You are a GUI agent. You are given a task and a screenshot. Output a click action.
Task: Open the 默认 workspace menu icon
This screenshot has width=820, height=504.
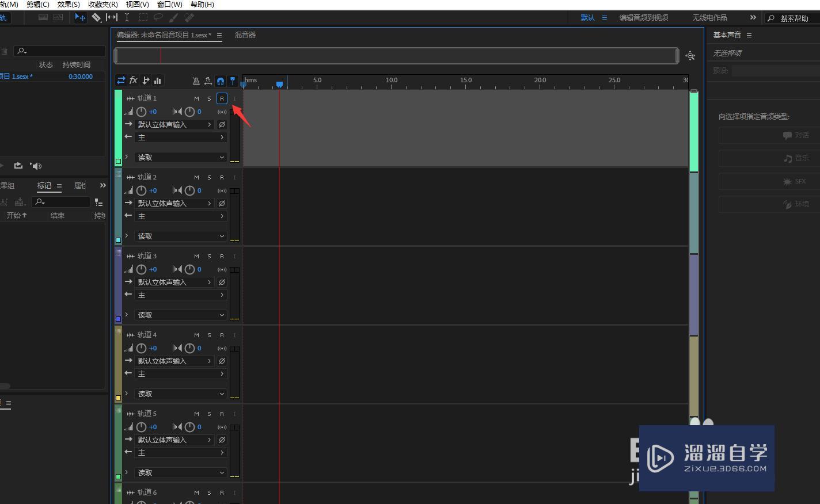605,18
